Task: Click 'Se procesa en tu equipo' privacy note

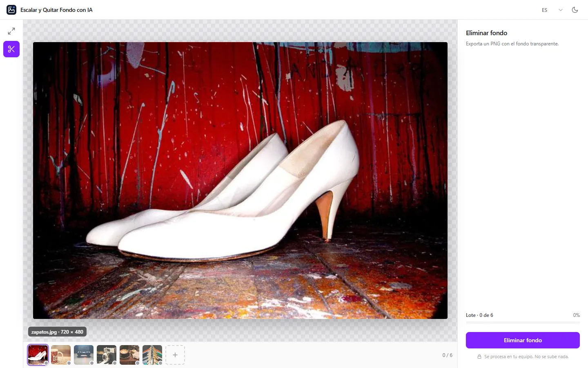Action: coord(526,357)
